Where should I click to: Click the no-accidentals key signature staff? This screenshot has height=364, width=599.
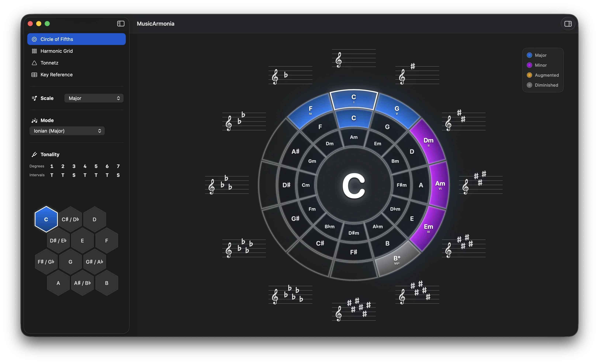coord(354,59)
